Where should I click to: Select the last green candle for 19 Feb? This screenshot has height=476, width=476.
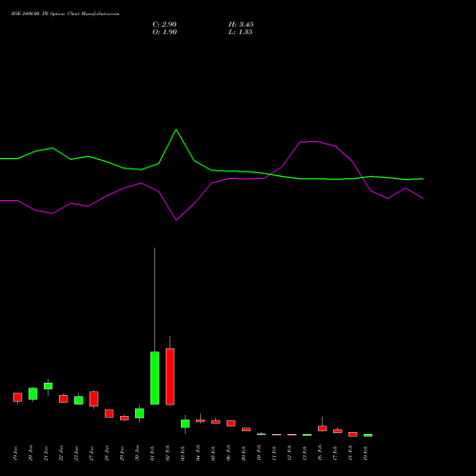(x=367, y=435)
